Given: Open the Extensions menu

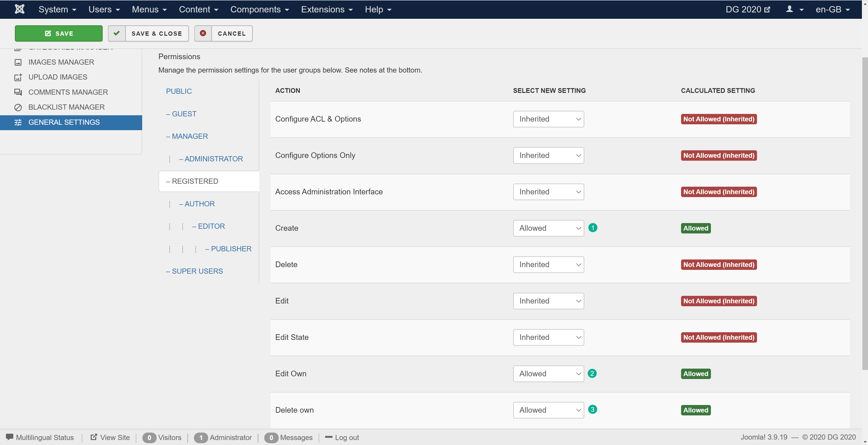Looking at the screenshot, I should click(327, 9).
